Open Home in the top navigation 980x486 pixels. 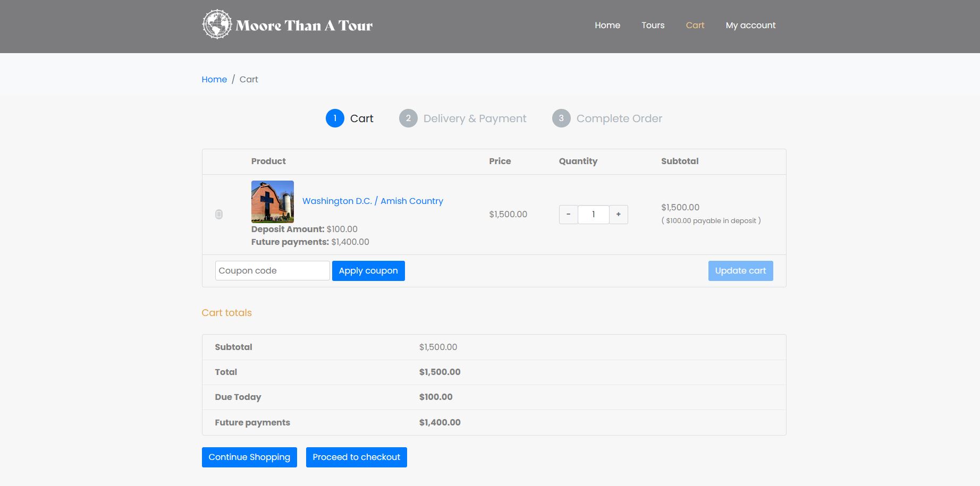coord(607,25)
